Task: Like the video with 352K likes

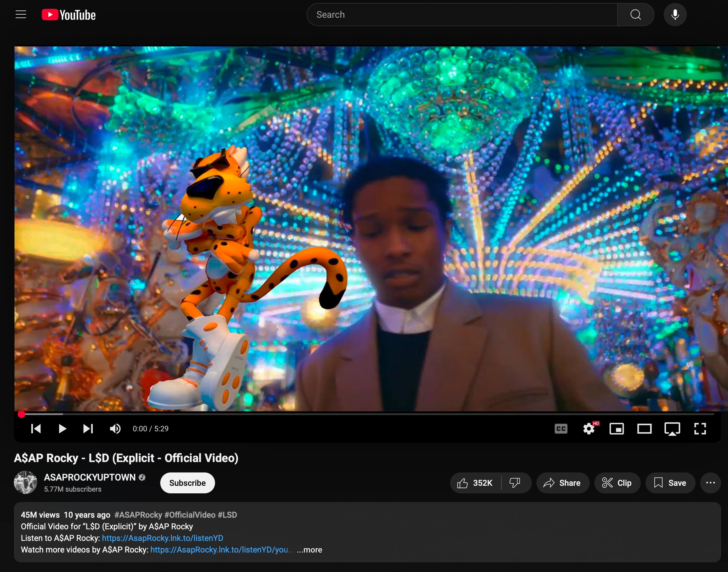Action: (475, 483)
